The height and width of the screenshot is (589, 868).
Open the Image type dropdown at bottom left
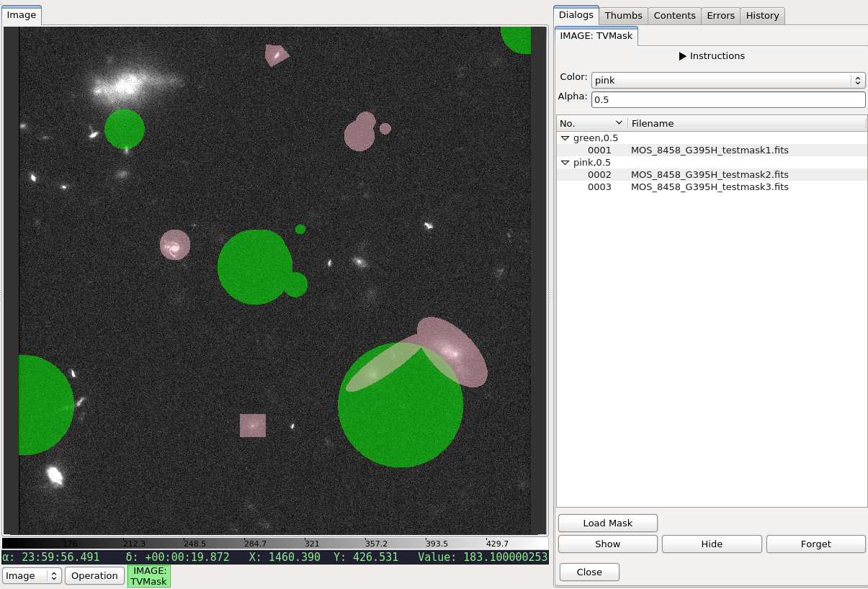(x=32, y=576)
